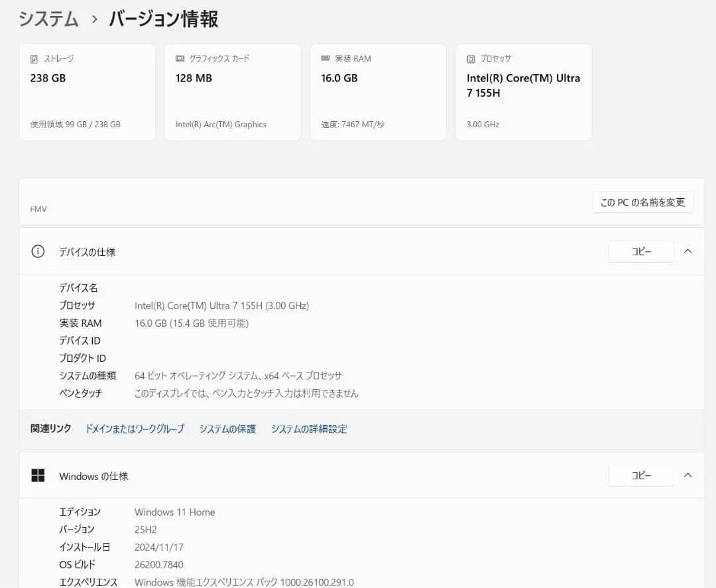Go back to システム via the breadcrumb

48,19
